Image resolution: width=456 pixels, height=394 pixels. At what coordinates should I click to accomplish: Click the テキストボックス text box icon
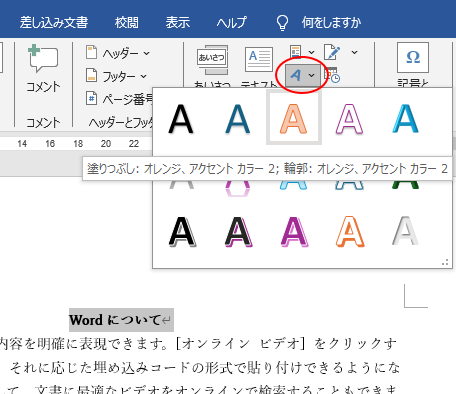point(259,59)
